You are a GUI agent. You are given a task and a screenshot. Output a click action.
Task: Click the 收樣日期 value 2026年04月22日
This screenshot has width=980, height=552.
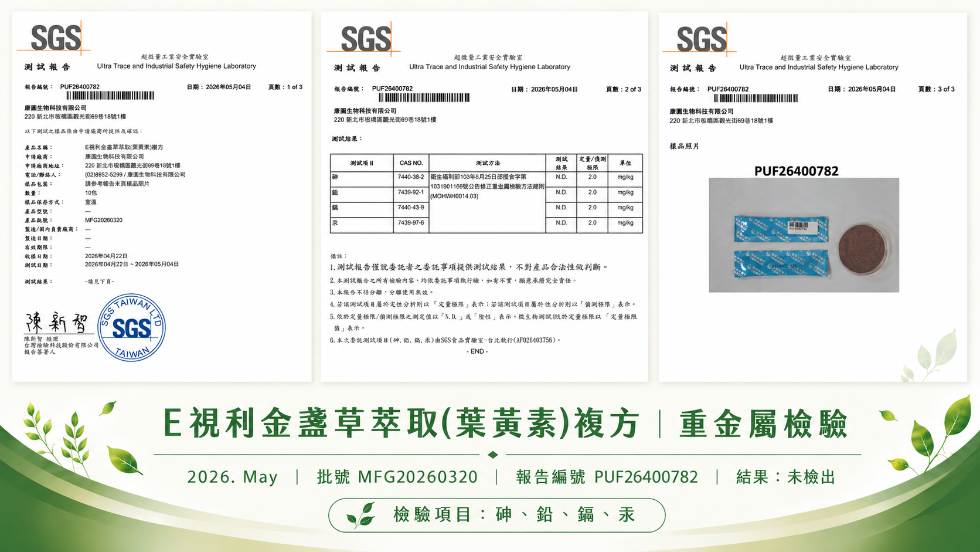(106, 256)
